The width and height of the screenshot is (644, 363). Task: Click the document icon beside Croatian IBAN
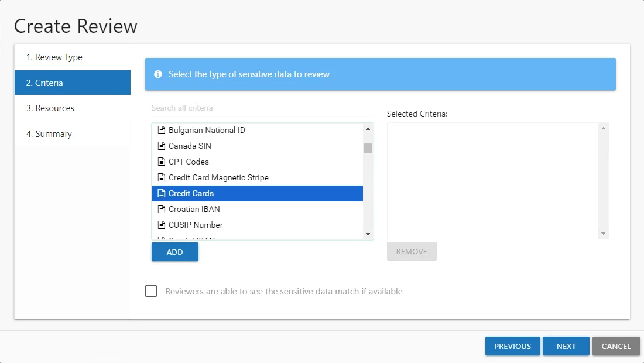pos(162,209)
